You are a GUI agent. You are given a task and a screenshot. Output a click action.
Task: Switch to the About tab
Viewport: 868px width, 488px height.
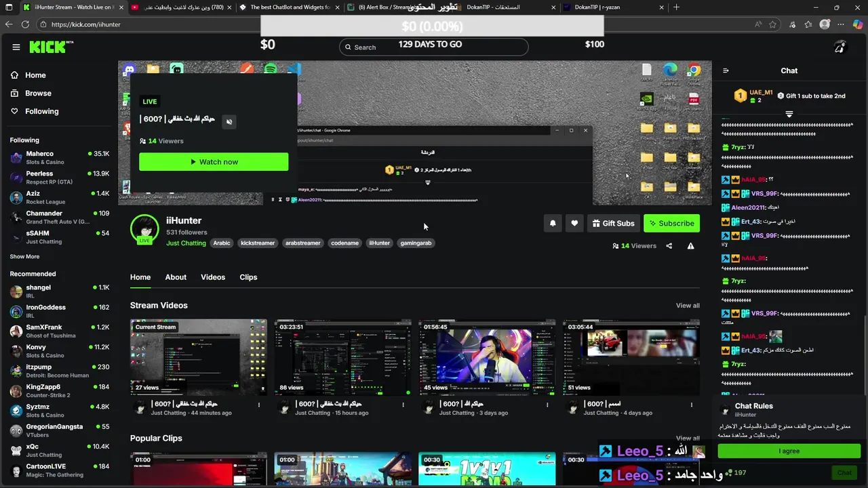point(176,277)
